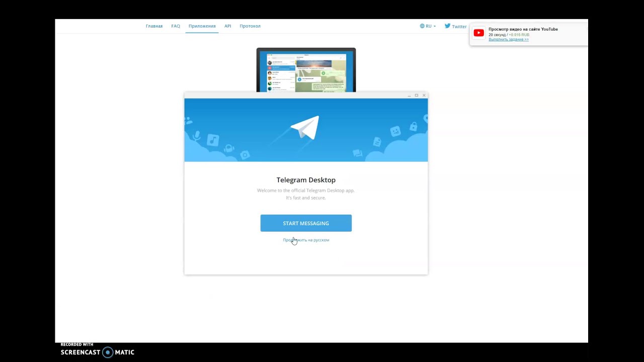Viewport: 644px width, 362px height.
Task: Click 'Просмотр видео на сайте YouTube' text
Action: pyautogui.click(x=523, y=29)
